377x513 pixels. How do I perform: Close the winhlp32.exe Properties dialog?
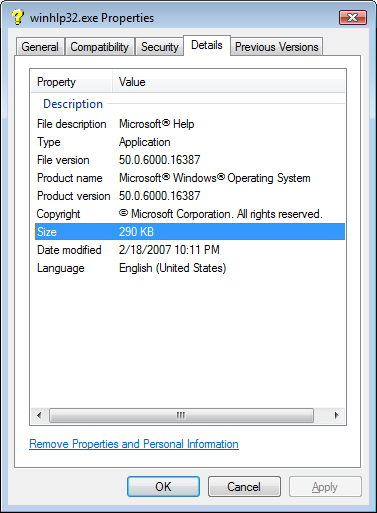(353, 17)
